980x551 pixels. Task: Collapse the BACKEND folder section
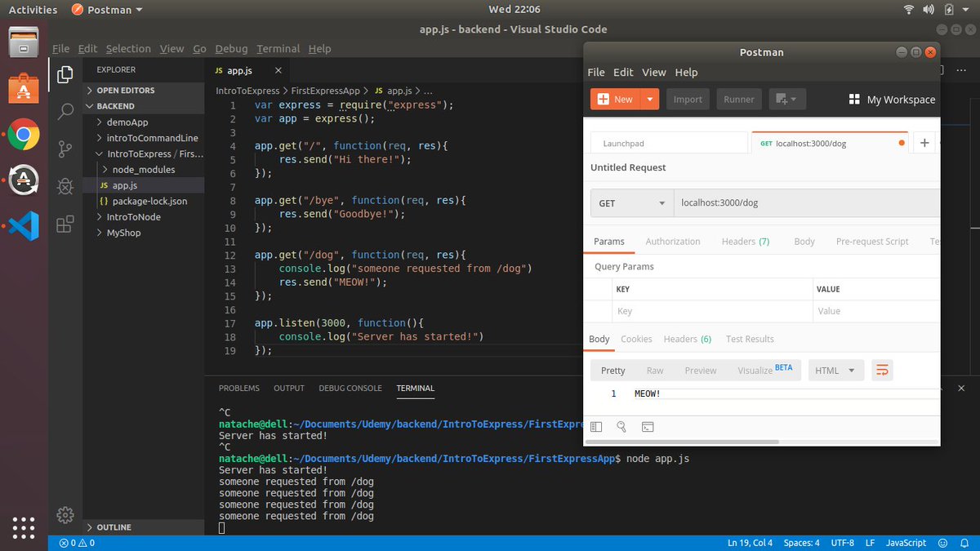pos(143,106)
